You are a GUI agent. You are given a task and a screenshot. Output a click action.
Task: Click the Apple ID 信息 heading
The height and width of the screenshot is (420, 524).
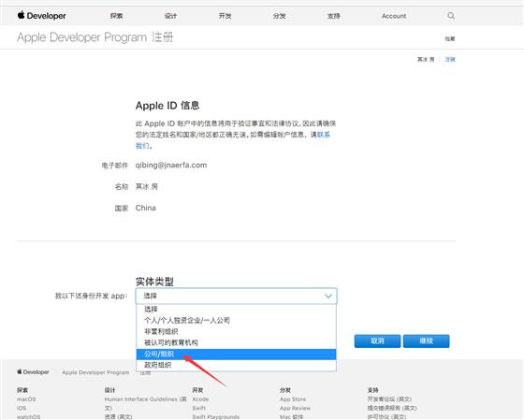point(167,106)
